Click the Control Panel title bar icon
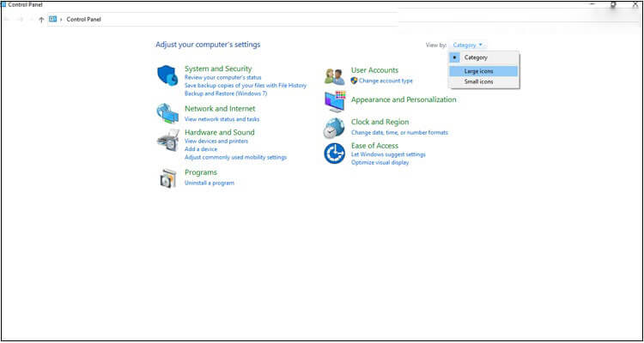The width and height of the screenshot is (644, 343). [3, 4]
